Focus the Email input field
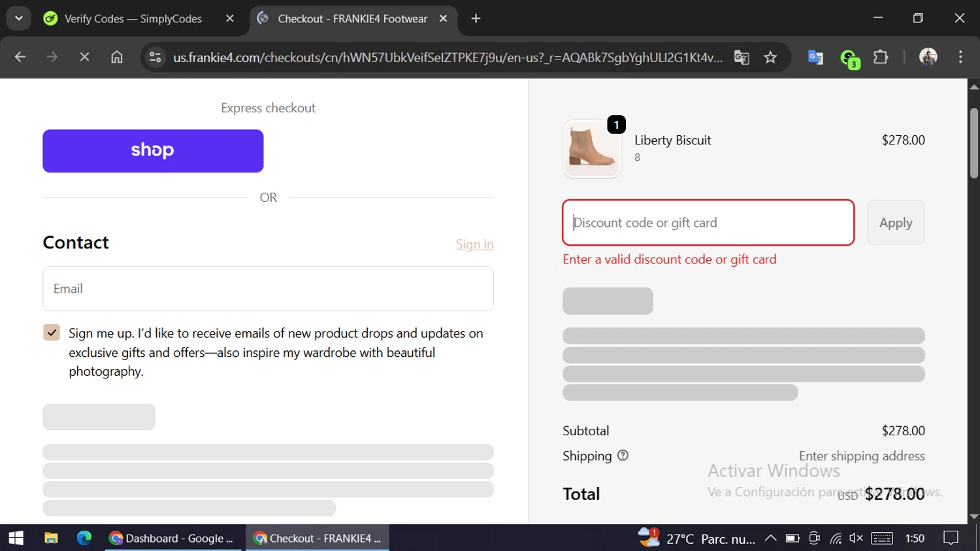This screenshot has width=980, height=551. 268,288
